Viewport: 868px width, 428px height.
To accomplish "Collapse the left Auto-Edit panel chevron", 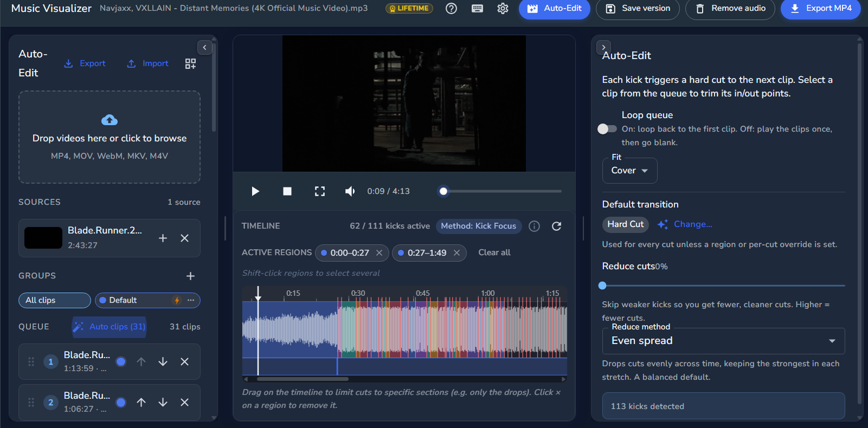I will [x=204, y=48].
